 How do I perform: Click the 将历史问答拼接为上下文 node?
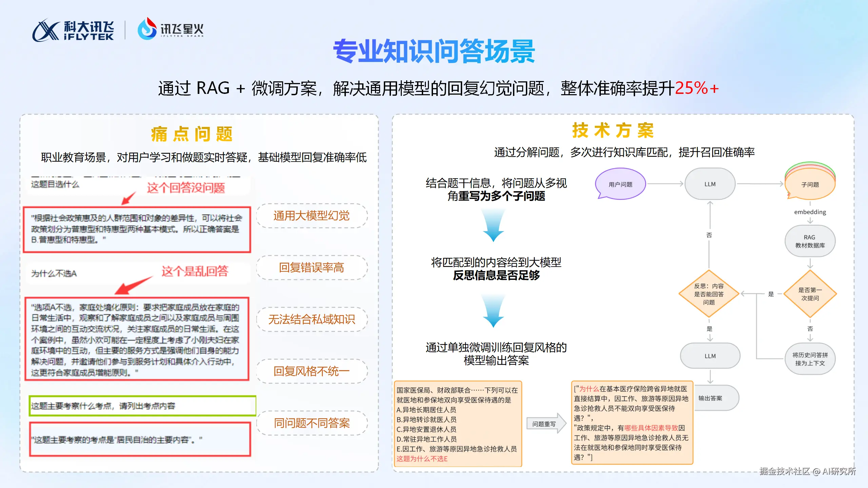click(x=810, y=359)
